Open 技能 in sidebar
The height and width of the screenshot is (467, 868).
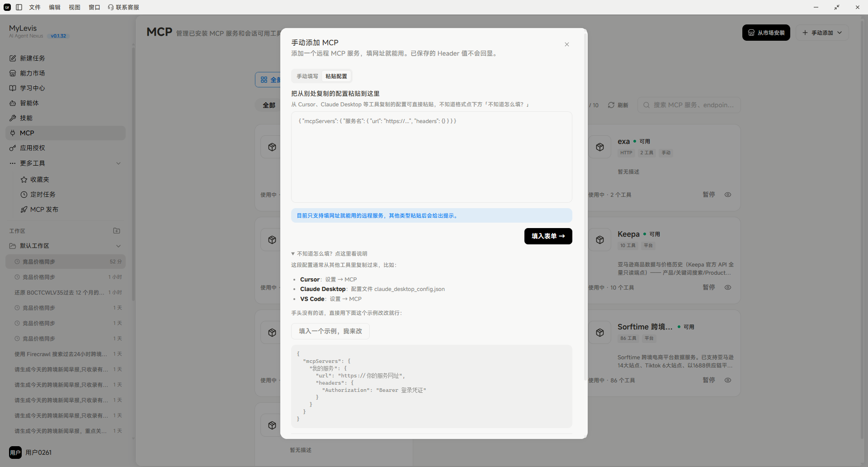point(66,118)
